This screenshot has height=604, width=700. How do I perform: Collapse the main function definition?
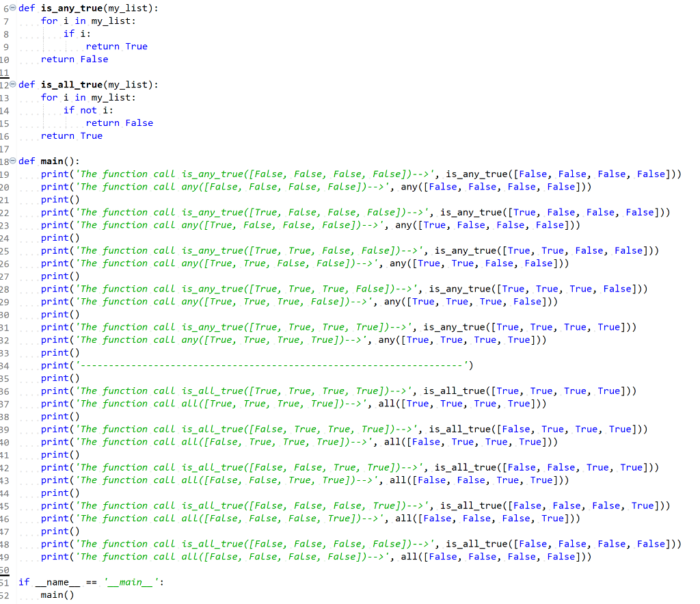point(12,161)
